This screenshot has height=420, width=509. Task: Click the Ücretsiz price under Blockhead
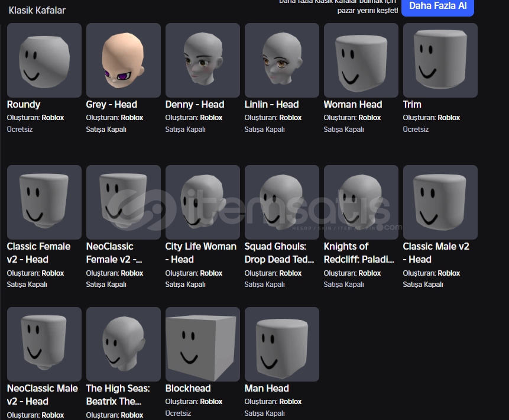coord(178,413)
